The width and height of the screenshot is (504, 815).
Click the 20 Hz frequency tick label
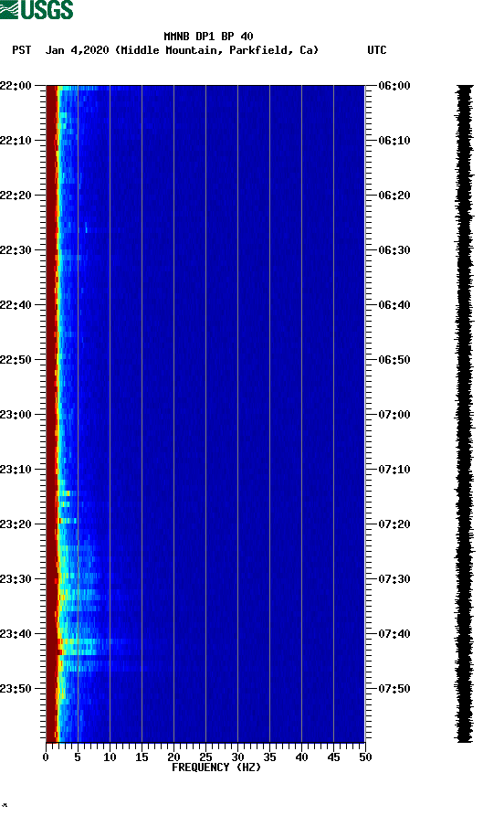[173, 757]
